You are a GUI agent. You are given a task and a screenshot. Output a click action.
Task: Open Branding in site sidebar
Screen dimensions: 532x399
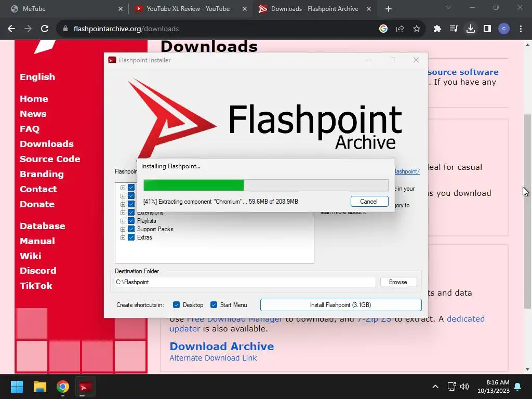tap(42, 174)
